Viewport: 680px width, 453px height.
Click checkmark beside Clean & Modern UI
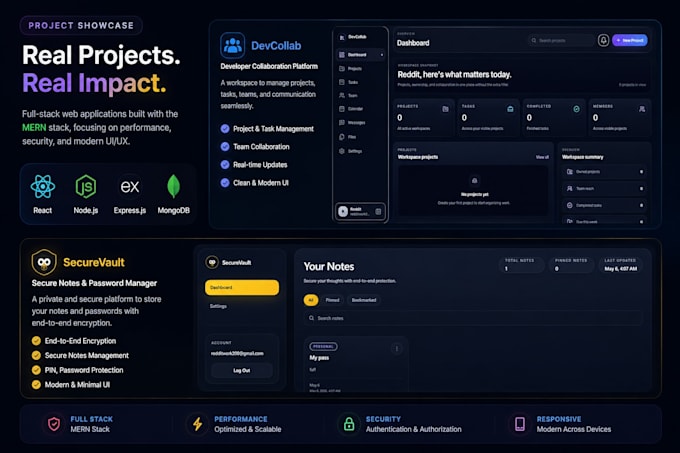225,183
